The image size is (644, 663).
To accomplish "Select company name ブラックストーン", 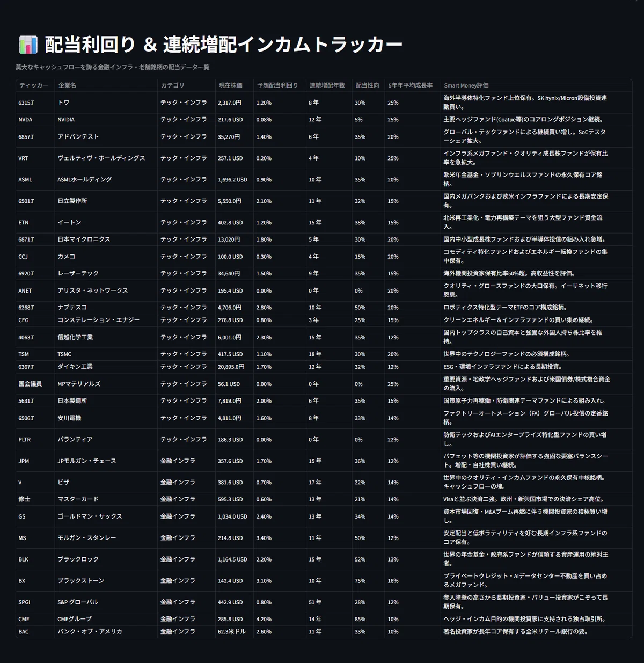I will (106, 581).
